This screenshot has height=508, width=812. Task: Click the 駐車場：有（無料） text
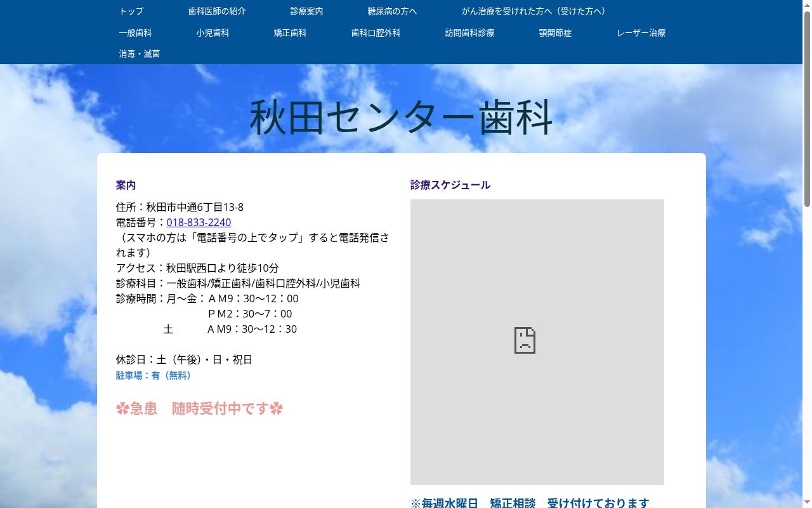pos(154,375)
